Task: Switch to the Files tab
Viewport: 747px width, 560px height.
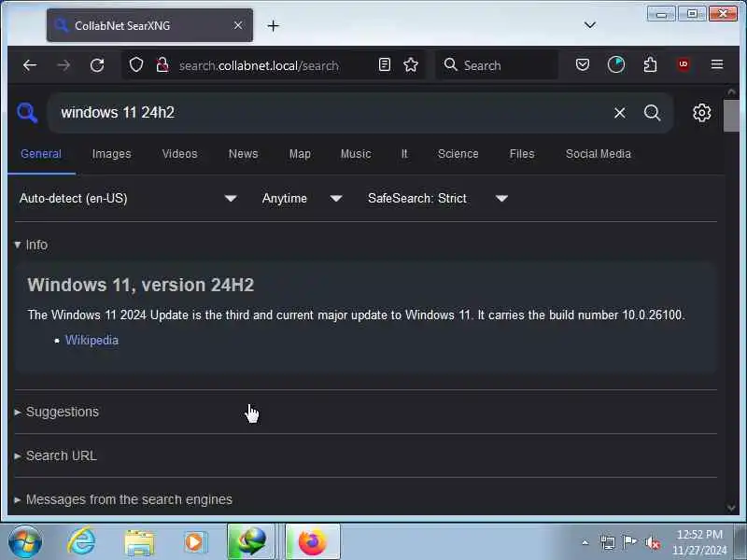Action: (522, 154)
